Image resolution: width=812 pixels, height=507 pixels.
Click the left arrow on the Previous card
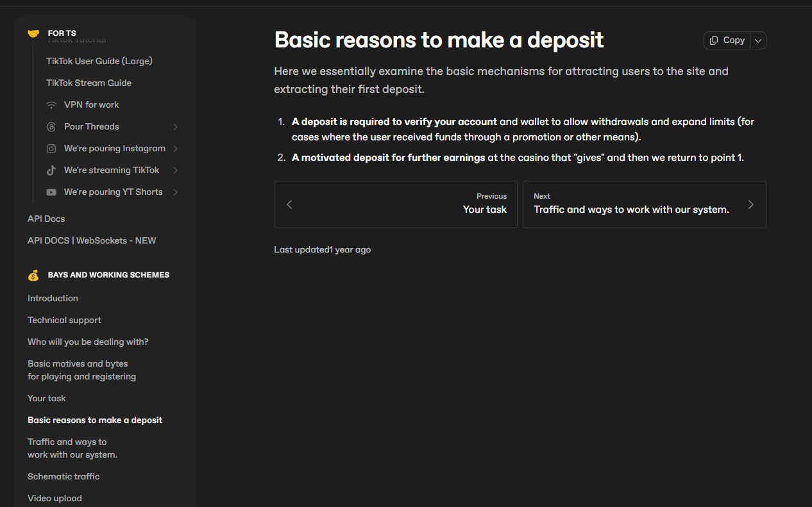point(289,204)
